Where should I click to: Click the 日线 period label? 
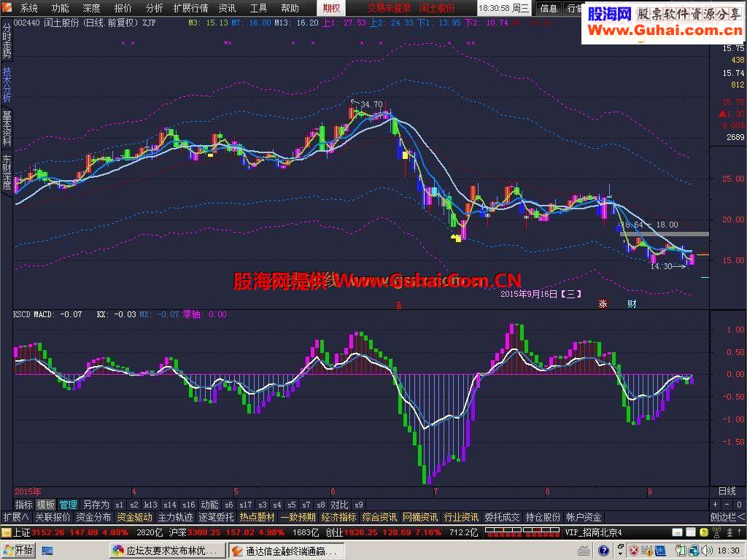(x=727, y=491)
